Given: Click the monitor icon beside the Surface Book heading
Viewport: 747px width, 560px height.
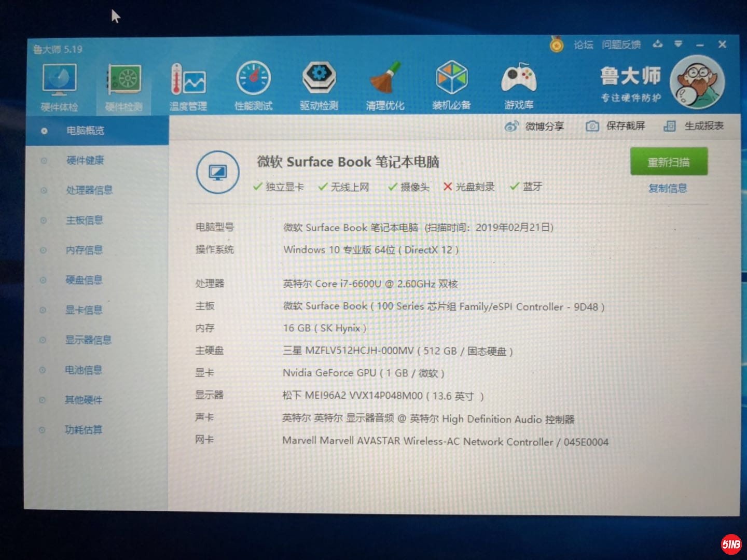Looking at the screenshot, I should pos(218,172).
